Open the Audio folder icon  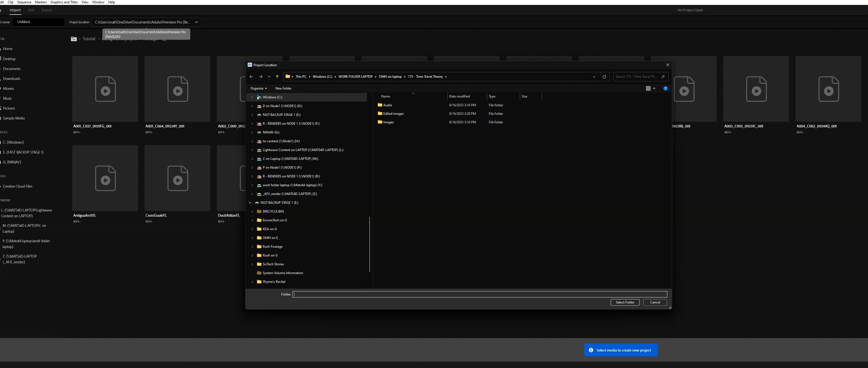click(x=380, y=105)
